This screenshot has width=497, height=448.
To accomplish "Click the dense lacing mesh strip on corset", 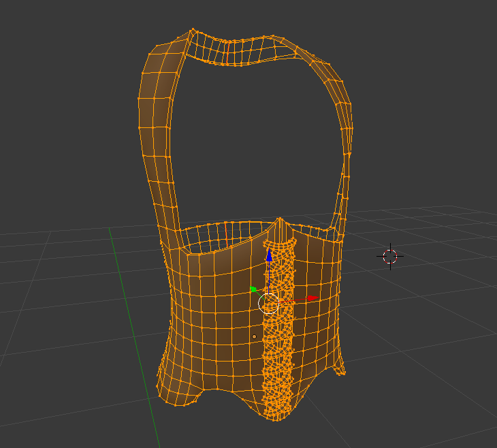I will [x=278, y=330].
